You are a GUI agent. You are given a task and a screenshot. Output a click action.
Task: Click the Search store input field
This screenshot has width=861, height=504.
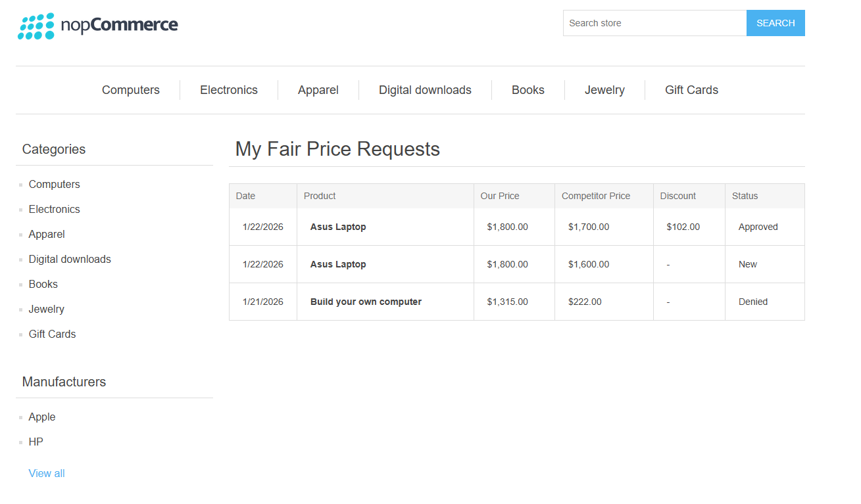click(654, 23)
